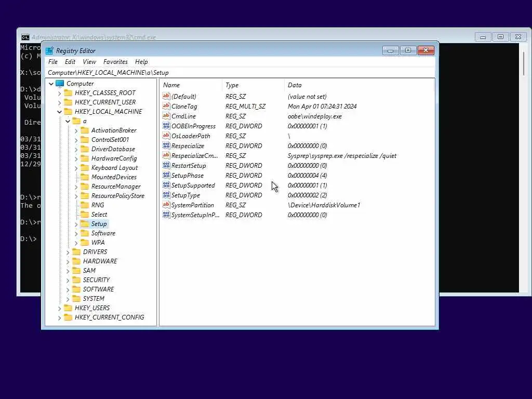This screenshot has width=532, height=399.
Task: Click the RestartSetup DWORD icon
Action: (166, 166)
